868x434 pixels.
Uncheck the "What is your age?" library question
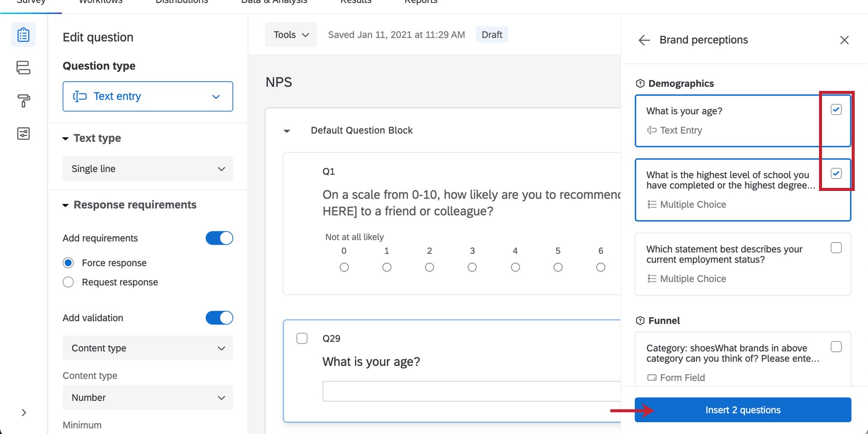836,110
